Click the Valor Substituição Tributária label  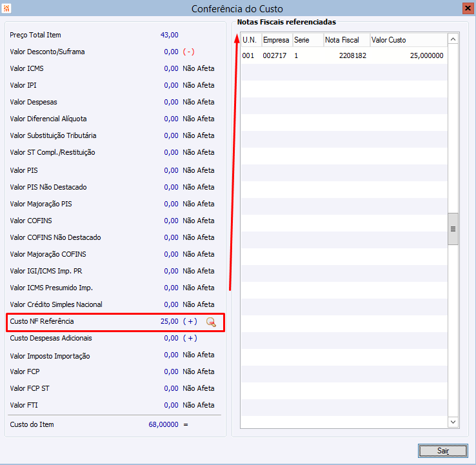pos(53,135)
